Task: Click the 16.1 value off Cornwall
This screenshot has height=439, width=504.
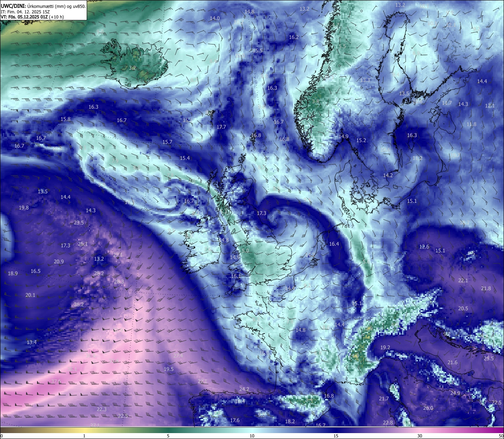Action: point(235,276)
